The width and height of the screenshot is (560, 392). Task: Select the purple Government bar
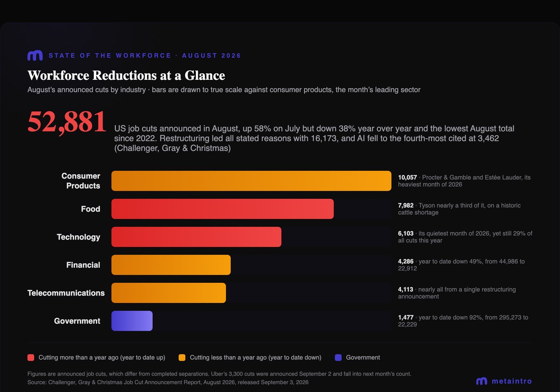132,321
